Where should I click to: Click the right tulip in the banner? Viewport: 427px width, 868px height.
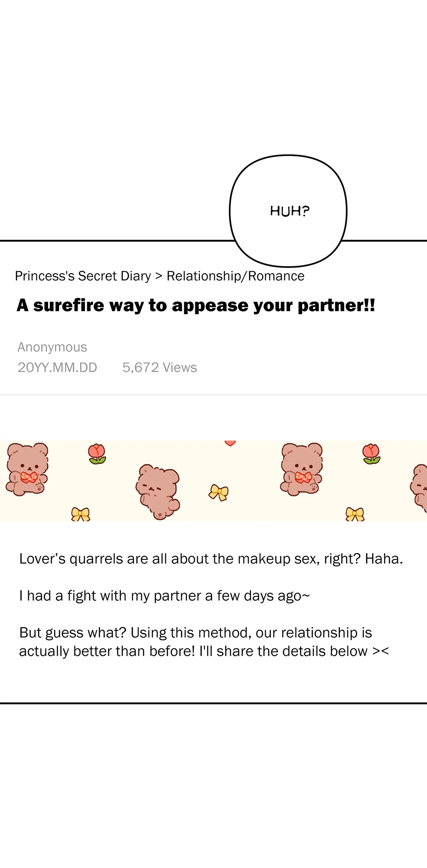point(371,454)
